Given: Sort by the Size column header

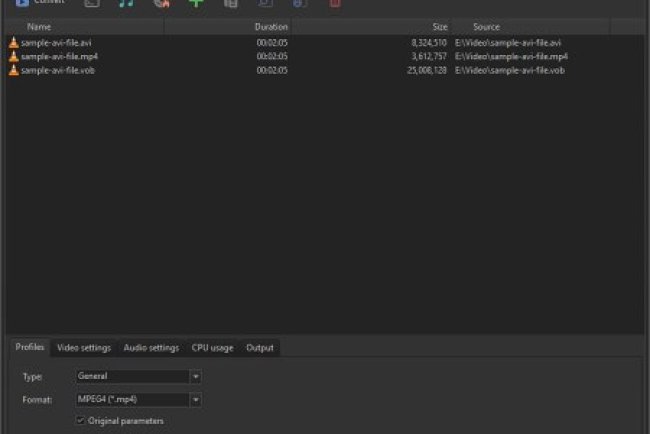Looking at the screenshot, I should point(372,27).
